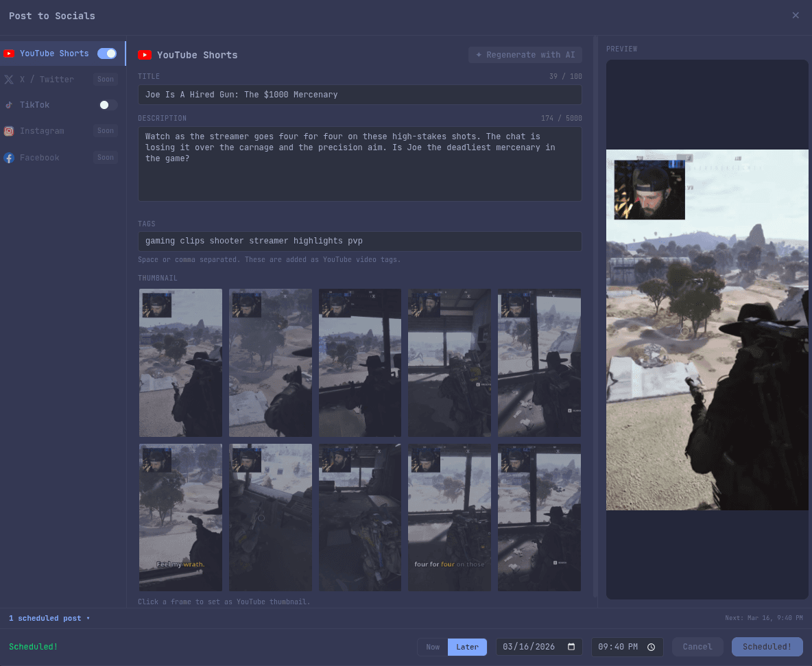Open the clock icon in time field

(651, 647)
